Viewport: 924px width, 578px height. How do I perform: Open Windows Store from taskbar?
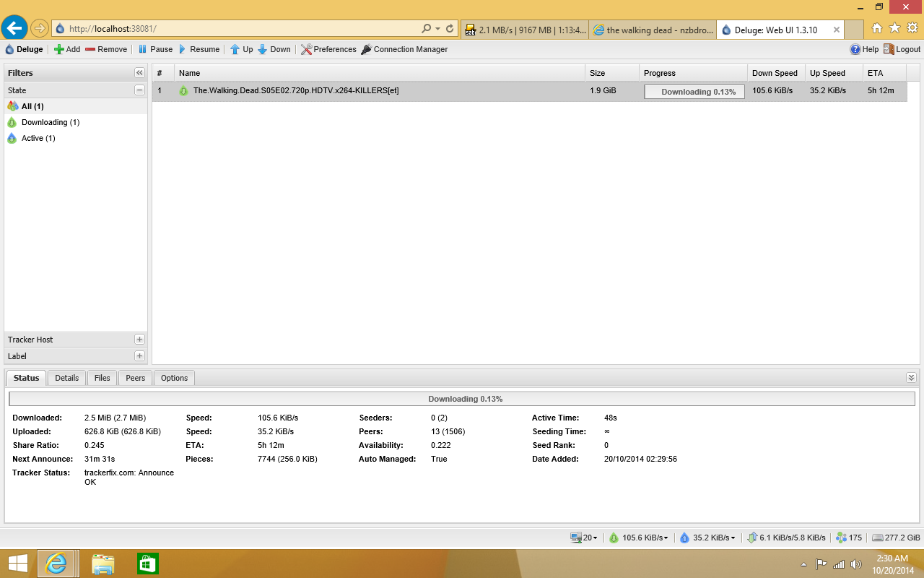tap(147, 564)
